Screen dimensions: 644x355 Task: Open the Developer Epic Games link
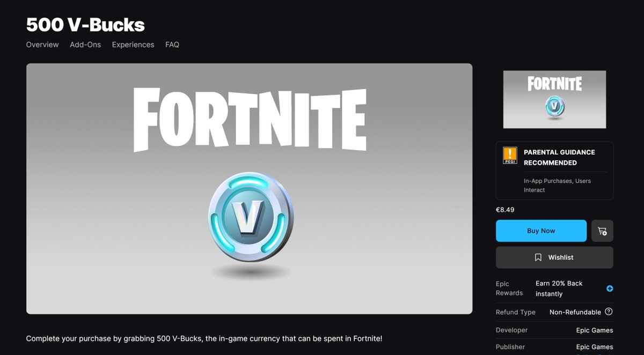594,330
